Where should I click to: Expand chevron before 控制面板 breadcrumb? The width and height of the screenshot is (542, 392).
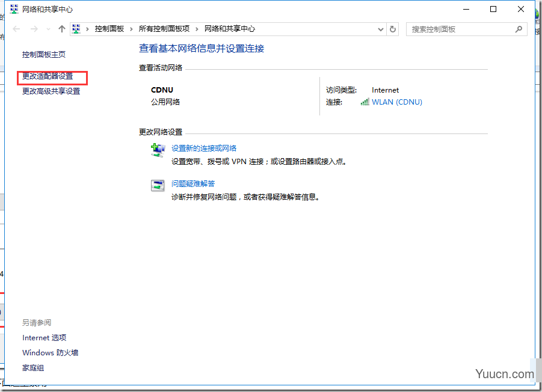87,29
